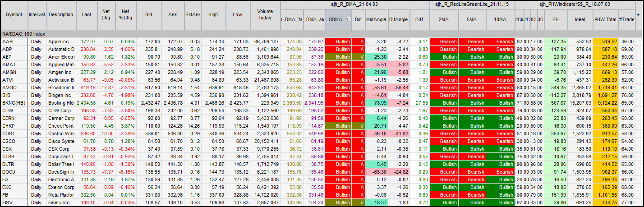Select the sjh_R_DMA_21.04.03 group header
This screenshot has height=207, width=644.
pyautogui.click(x=355, y=5)
